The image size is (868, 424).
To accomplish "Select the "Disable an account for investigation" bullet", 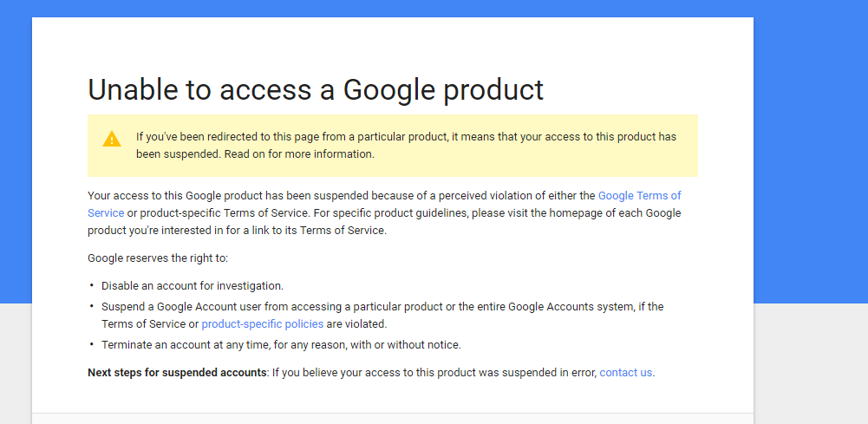I will pos(193,286).
